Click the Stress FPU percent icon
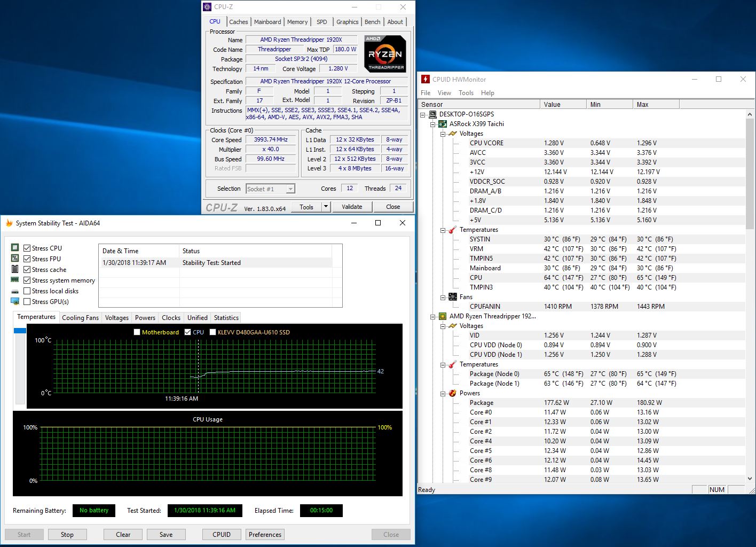 [x=15, y=259]
